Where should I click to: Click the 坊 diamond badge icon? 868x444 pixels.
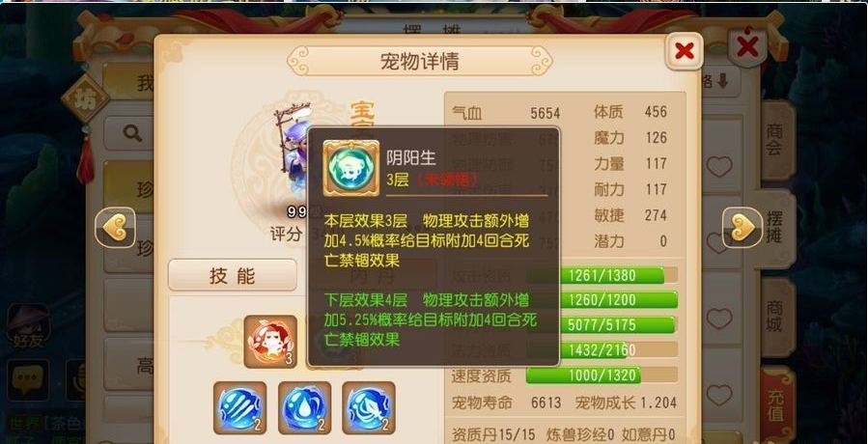coord(85,99)
